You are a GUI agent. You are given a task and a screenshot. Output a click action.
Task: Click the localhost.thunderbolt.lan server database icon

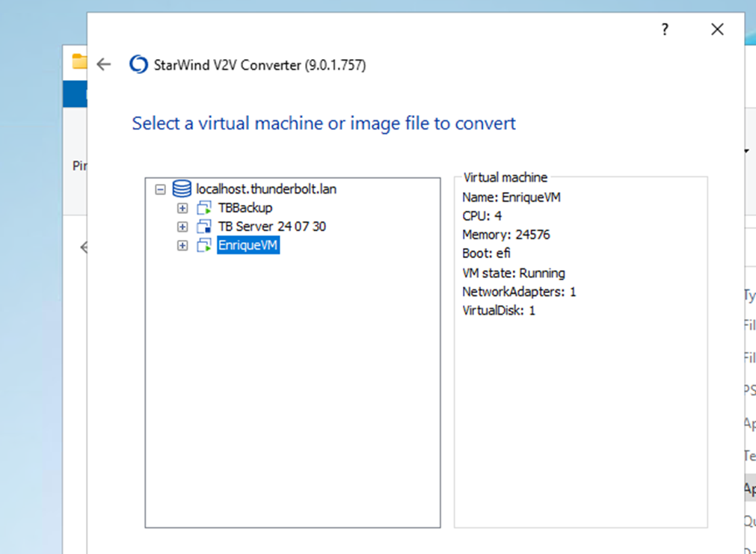pos(181,189)
